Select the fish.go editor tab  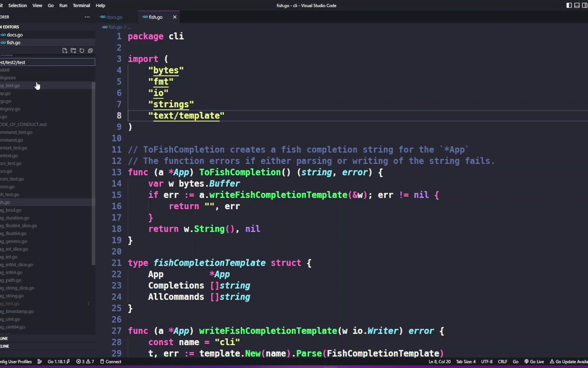pos(156,17)
